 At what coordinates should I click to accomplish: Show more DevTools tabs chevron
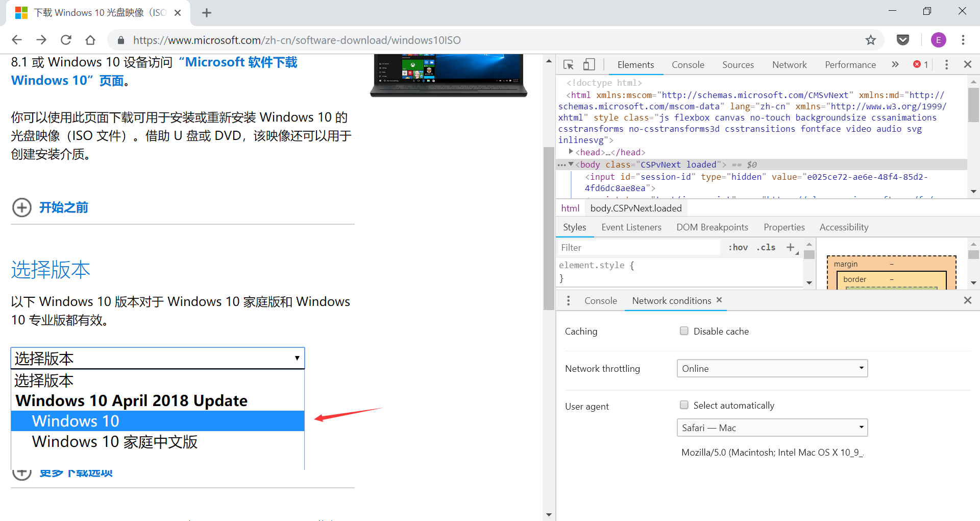coord(895,64)
